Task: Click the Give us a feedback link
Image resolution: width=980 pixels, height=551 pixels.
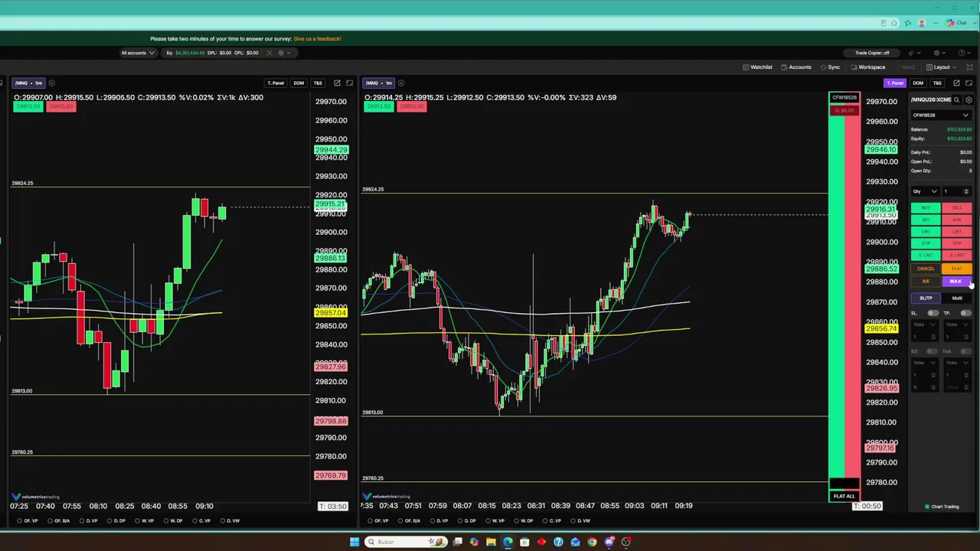Action: click(317, 38)
